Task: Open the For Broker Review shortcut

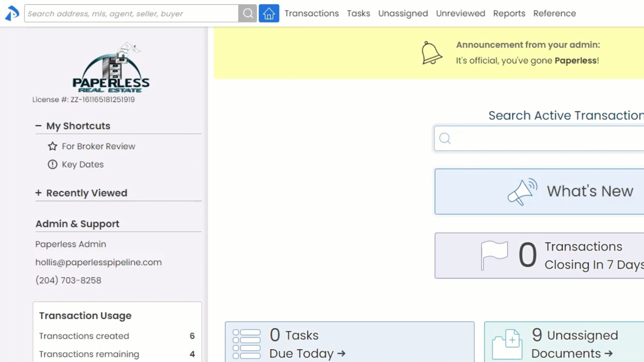Action: pyautogui.click(x=98, y=146)
